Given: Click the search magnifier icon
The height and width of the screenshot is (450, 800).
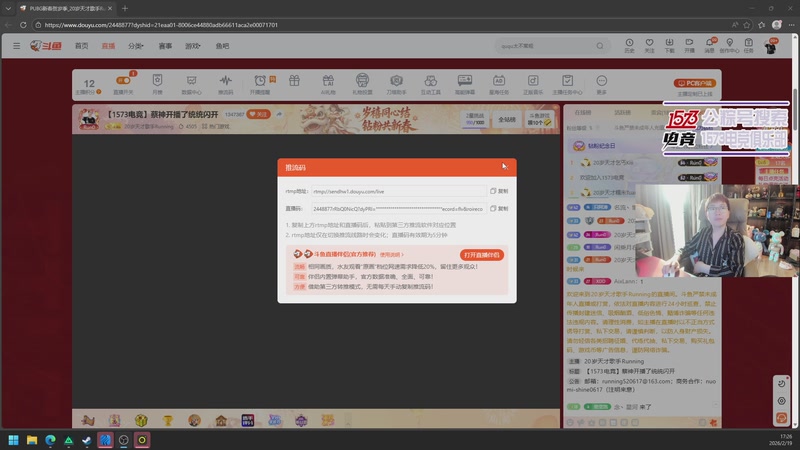Looking at the screenshot, I should coord(600,46).
